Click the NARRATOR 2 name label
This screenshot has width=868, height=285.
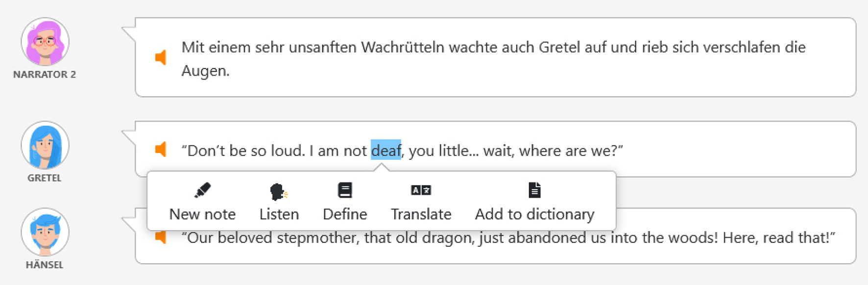coord(45,75)
